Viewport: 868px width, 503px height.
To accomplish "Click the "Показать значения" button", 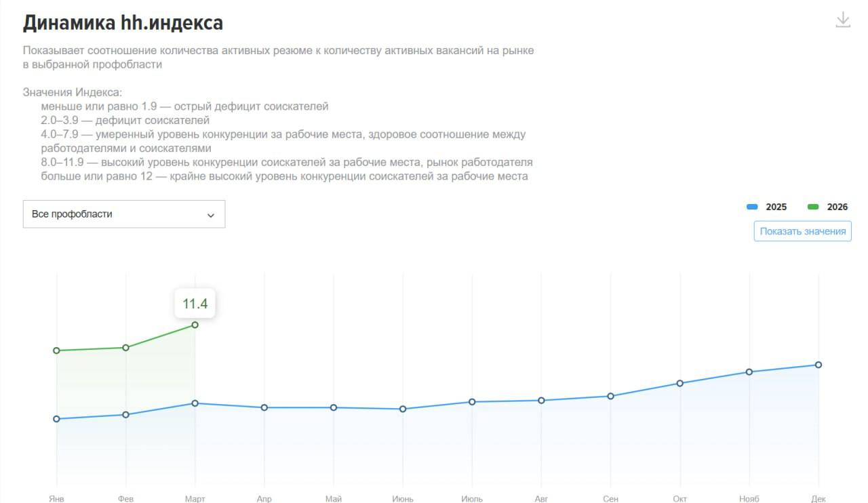I will pyautogui.click(x=802, y=231).
